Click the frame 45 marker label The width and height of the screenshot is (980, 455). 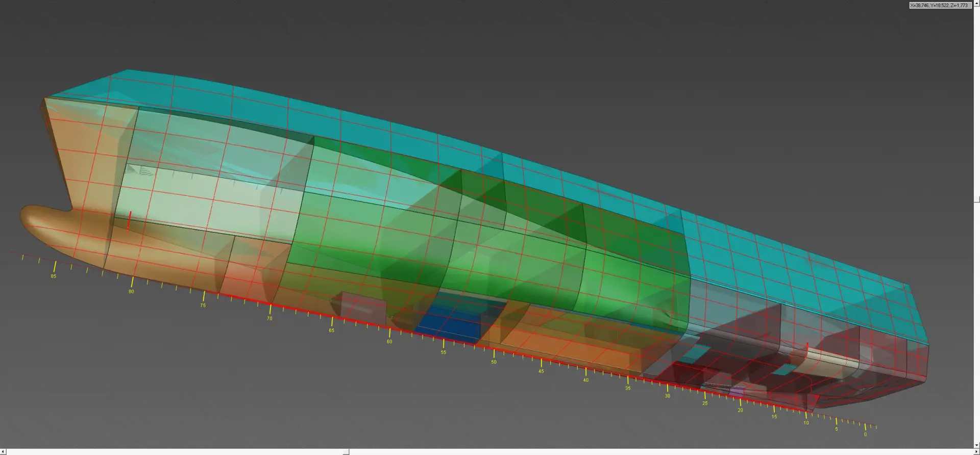[x=541, y=371]
